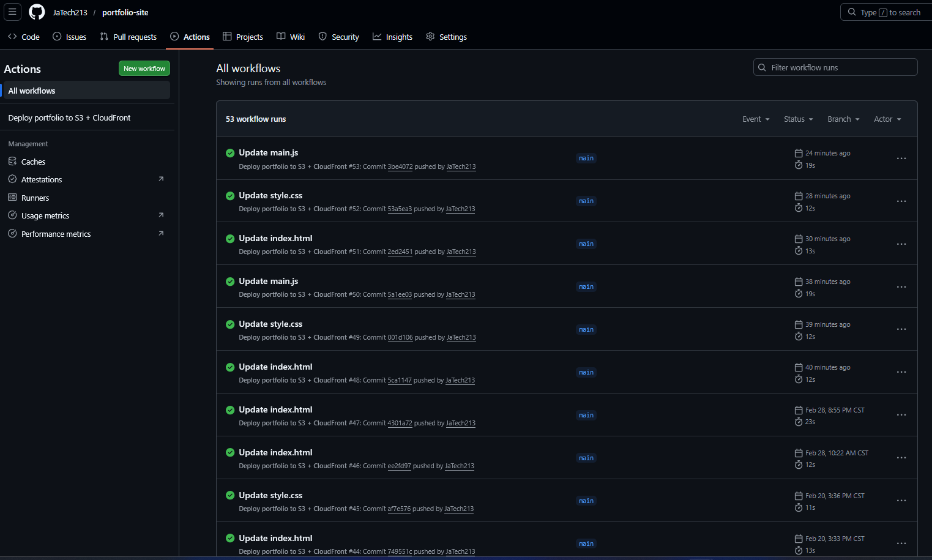Click the New workflow button
This screenshot has width=932, height=560.
point(144,68)
